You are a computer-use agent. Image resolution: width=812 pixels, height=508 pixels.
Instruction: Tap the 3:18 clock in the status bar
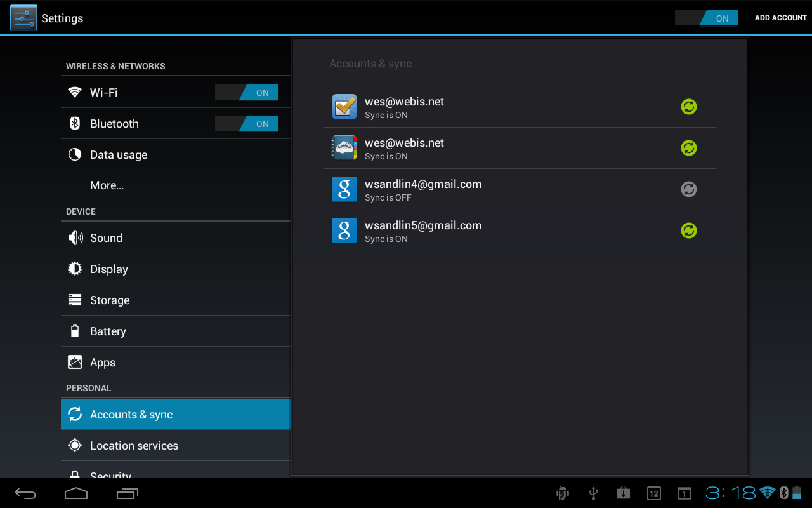point(731,493)
